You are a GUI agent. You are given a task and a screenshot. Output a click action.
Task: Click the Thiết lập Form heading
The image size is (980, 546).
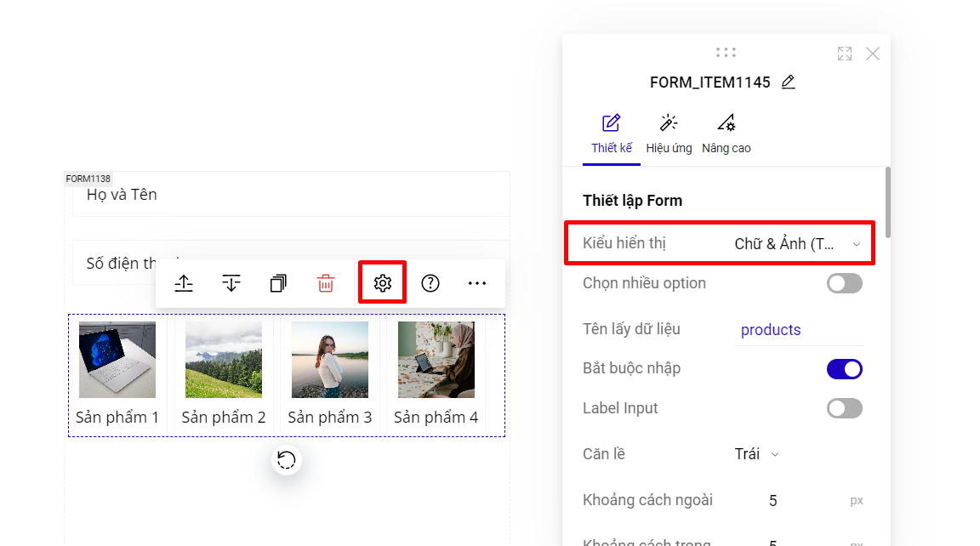633,201
